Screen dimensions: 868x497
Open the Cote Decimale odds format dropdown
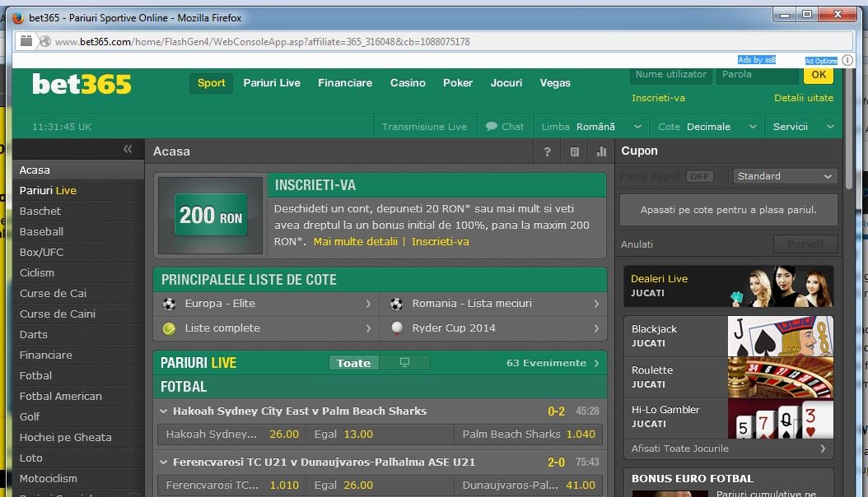click(707, 127)
